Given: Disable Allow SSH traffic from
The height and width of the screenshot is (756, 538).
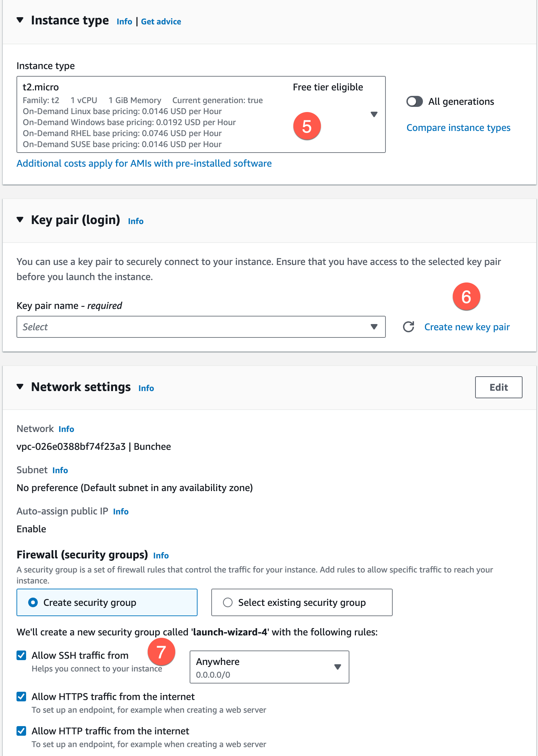Looking at the screenshot, I should click(x=21, y=655).
